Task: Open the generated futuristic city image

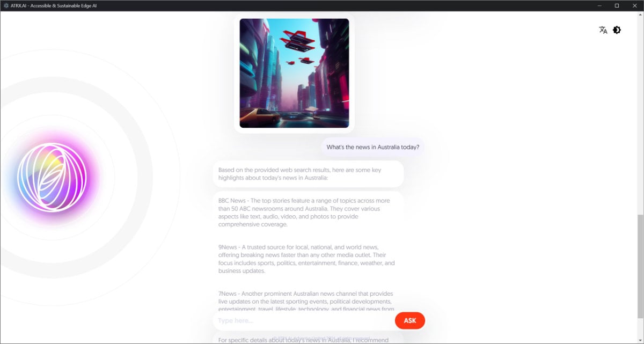Action: (x=294, y=73)
